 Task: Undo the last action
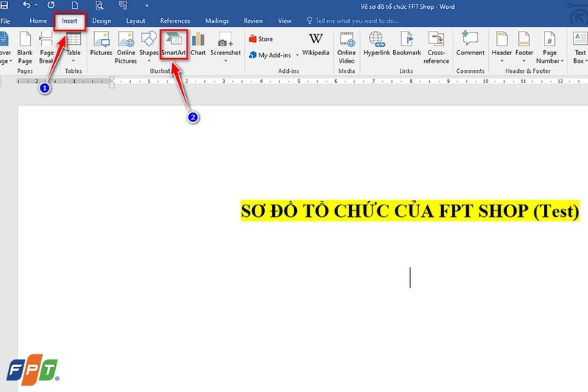pos(26,5)
